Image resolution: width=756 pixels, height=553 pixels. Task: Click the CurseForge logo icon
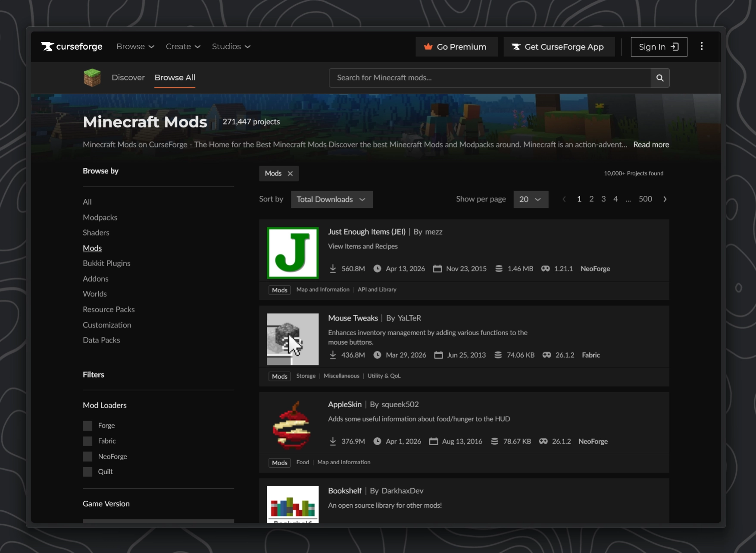tap(47, 47)
